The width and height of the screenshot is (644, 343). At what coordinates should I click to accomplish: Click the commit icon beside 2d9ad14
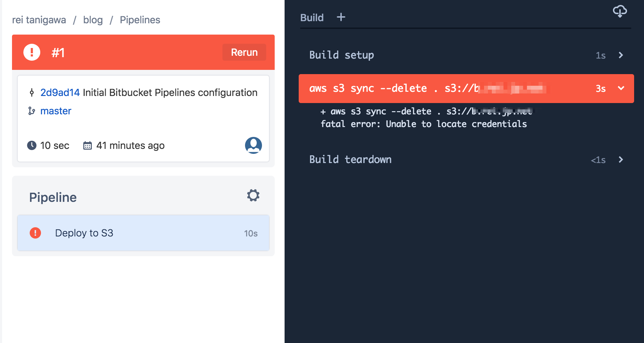click(32, 93)
